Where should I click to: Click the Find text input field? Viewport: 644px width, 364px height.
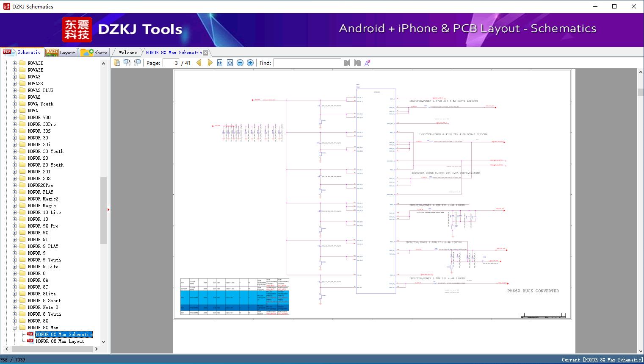click(x=307, y=63)
